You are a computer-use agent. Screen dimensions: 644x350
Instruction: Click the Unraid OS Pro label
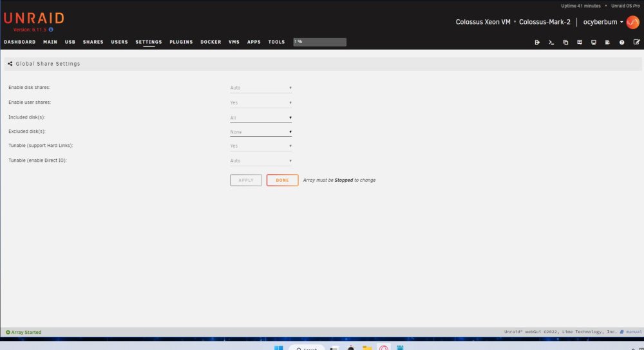[625, 6]
